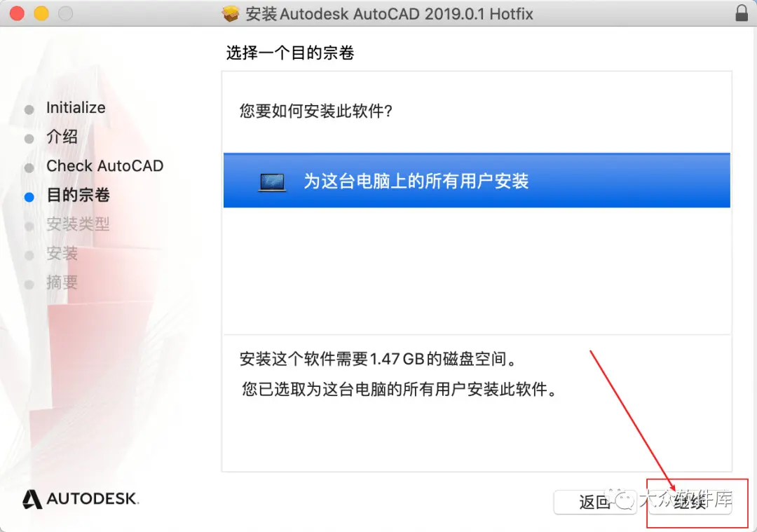757x532 pixels.
Task: Click the gray bullet beside Initialize
Action: tap(29, 110)
